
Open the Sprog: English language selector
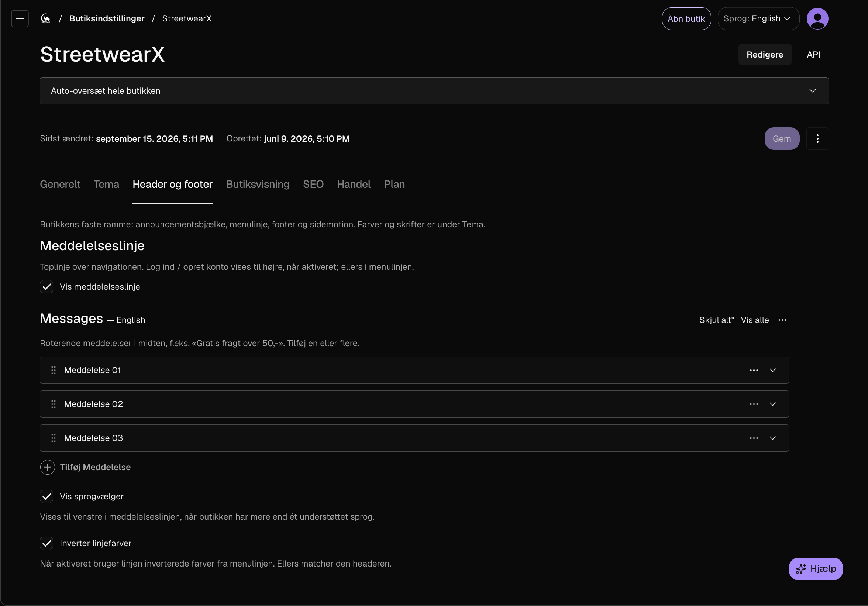point(758,18)
